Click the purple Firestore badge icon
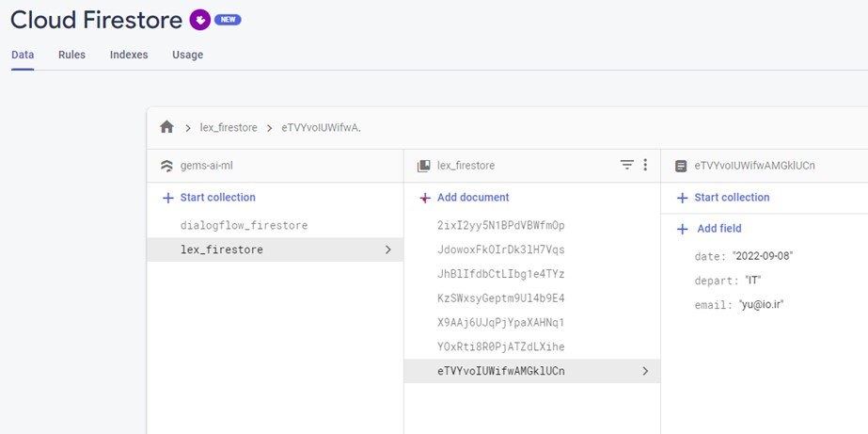This screenshot has height=434, width=868. coord(199,19)
